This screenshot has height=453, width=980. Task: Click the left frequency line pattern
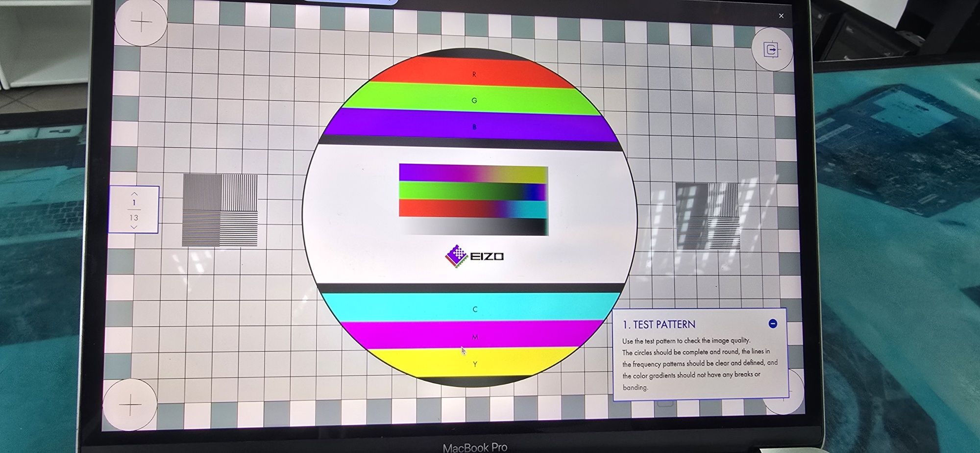point(220,210)
